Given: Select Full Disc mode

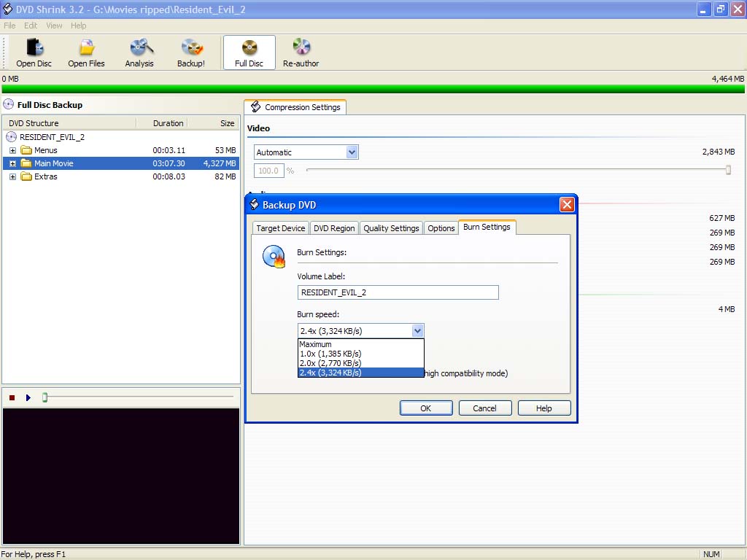Looking at the screenshot, I should pos(249,52).
